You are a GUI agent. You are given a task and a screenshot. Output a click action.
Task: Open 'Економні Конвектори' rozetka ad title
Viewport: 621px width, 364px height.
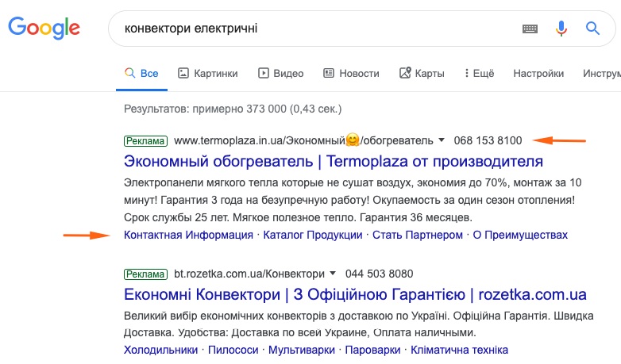point(355,294)
